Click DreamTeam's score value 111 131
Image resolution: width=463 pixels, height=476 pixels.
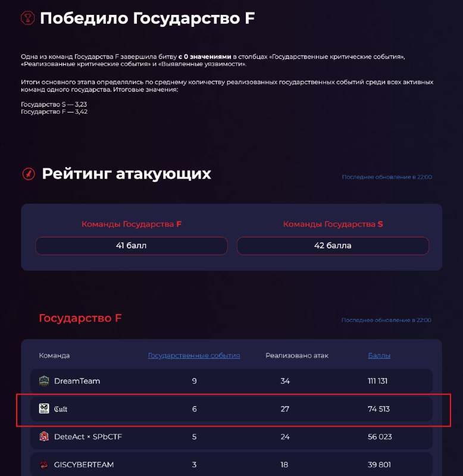pyautogui.click(x=378, y=381)
